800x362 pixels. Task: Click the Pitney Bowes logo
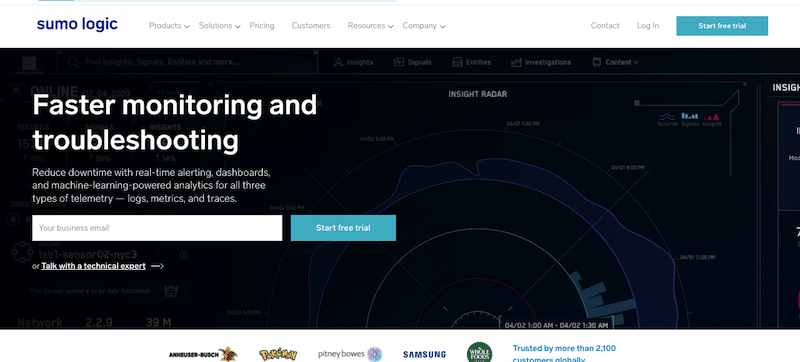[x=350, y=354]
